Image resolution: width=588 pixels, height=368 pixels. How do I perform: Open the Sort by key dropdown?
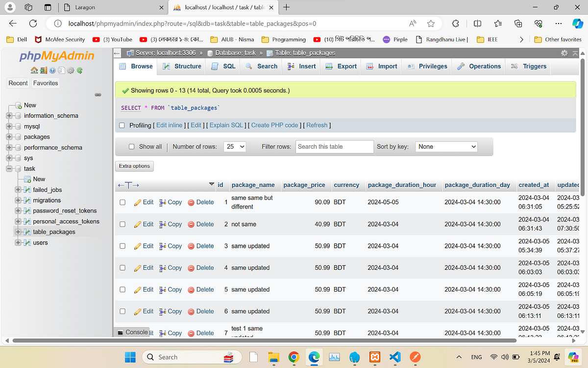446,146
